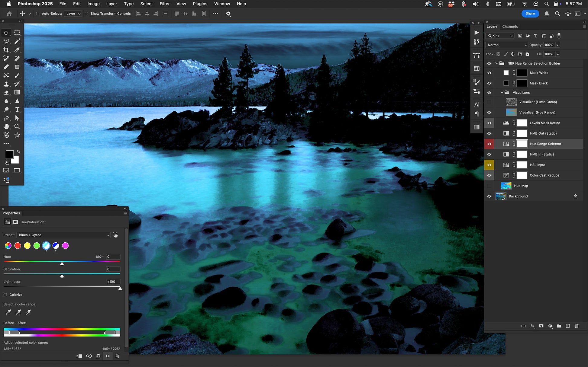Select the Crop tool

point(6,50)
